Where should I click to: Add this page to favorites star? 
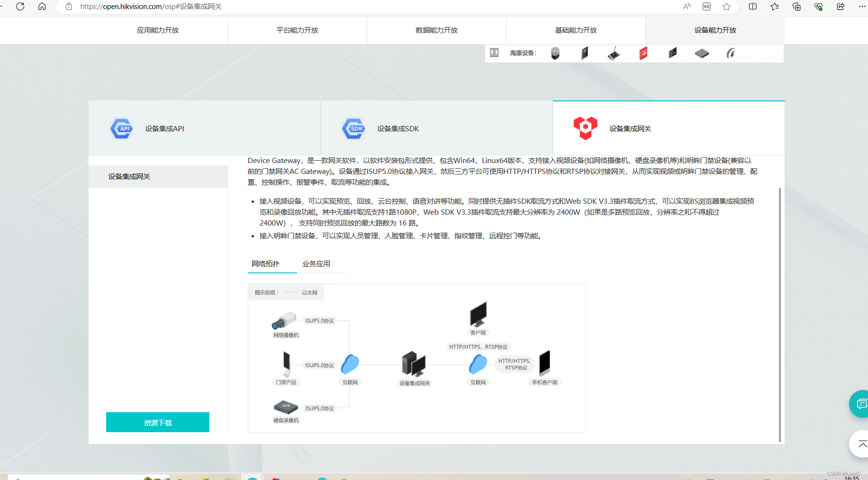click(726, 7)
